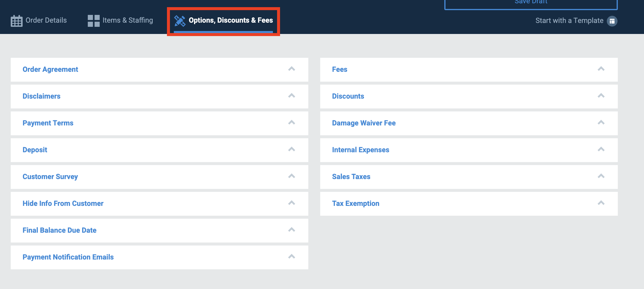Toggle the Deposit section chevron
Image resolution: width=644 pixels, height=289 pixels.
[292, 149]
